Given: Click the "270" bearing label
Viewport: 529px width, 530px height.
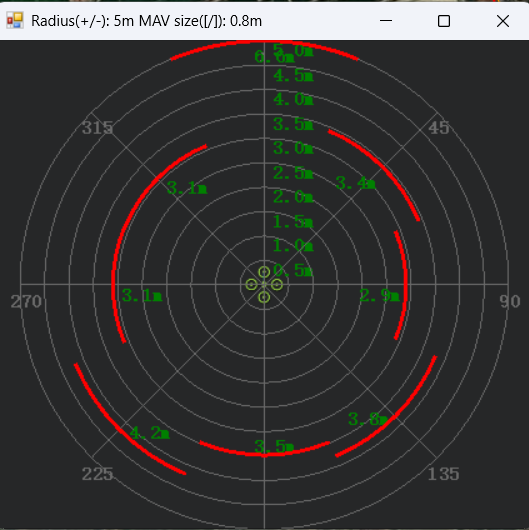Looking at the screenshot, I should [x=26, y=302].
